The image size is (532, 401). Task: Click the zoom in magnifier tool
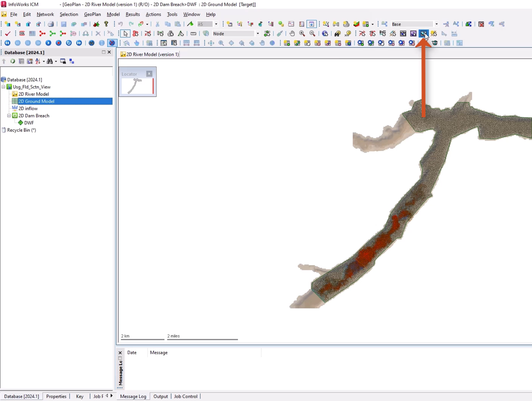coord(302,34)
